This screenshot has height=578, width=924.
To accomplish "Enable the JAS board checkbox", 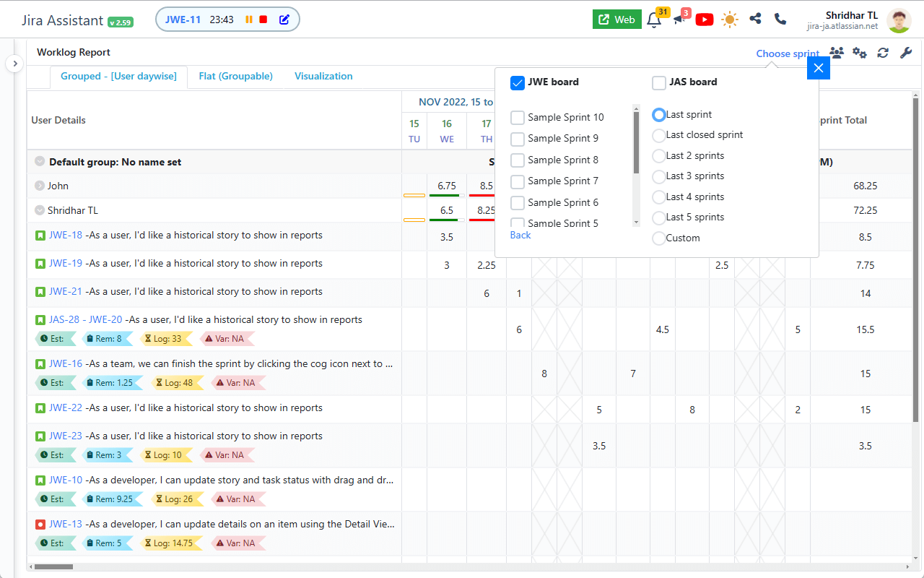I will point(658,82).
